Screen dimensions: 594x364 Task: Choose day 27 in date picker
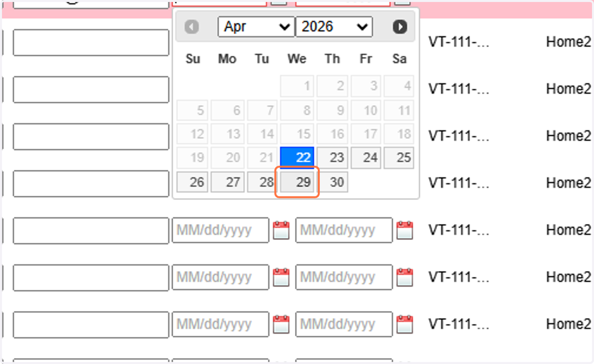pyautogui.click(x=228, y=182)
